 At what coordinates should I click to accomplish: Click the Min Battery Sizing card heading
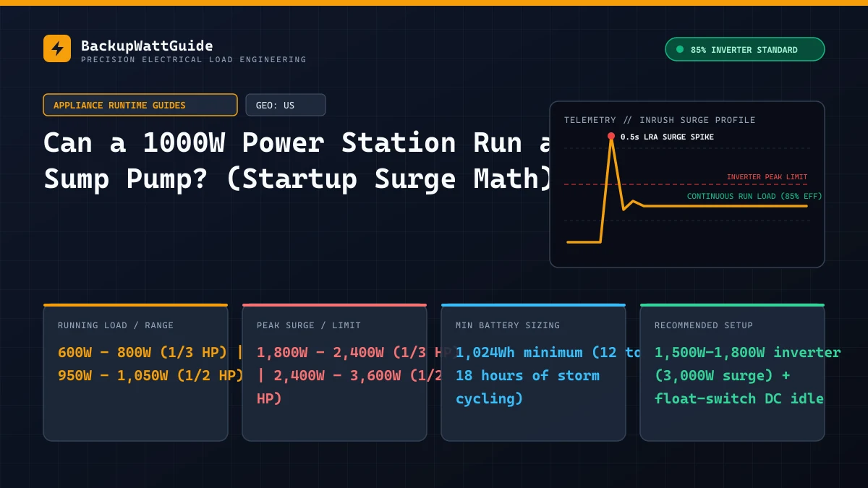click(x=508, y=325)
